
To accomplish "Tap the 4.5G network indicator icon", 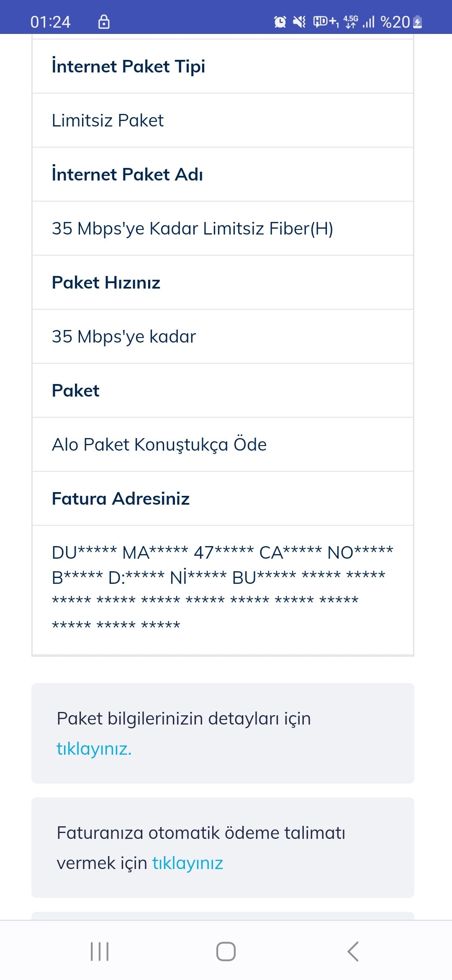I will (351, 22).
